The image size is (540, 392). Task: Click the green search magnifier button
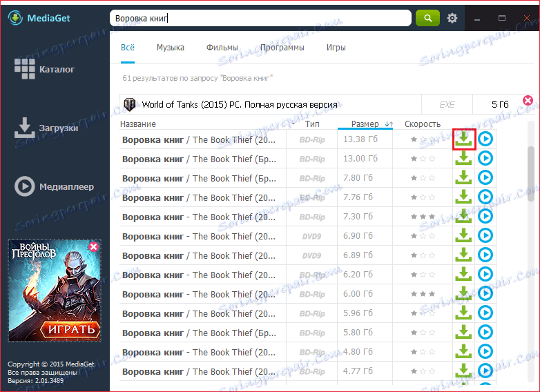point(427,18)
